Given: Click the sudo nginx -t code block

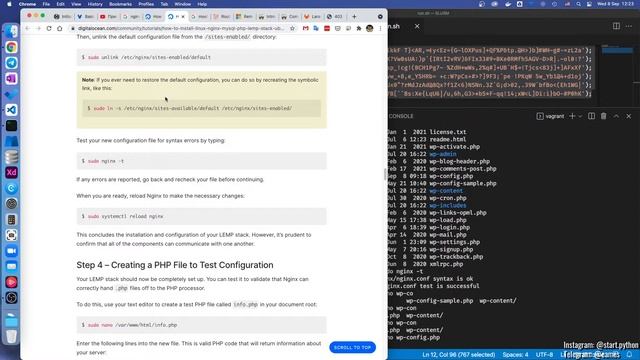Looking at the screenshot, I should tap(202, 161).
